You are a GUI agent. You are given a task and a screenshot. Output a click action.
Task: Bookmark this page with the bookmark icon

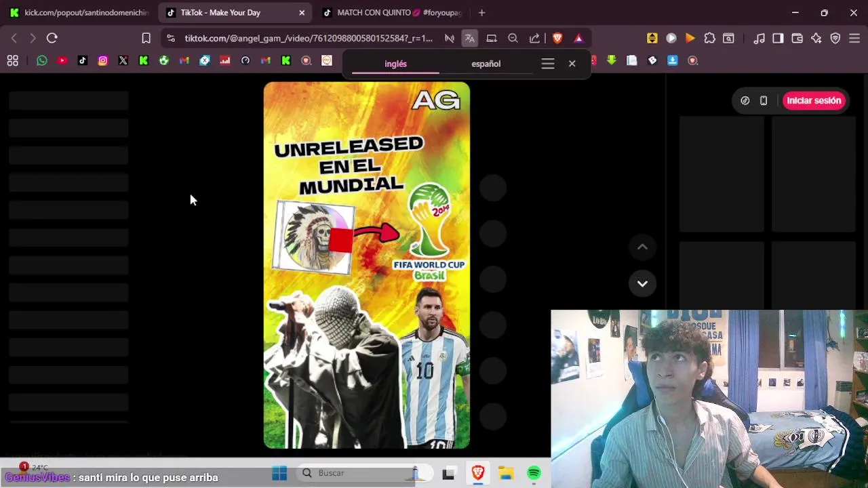pyautogui.click(x=146, y=38)
